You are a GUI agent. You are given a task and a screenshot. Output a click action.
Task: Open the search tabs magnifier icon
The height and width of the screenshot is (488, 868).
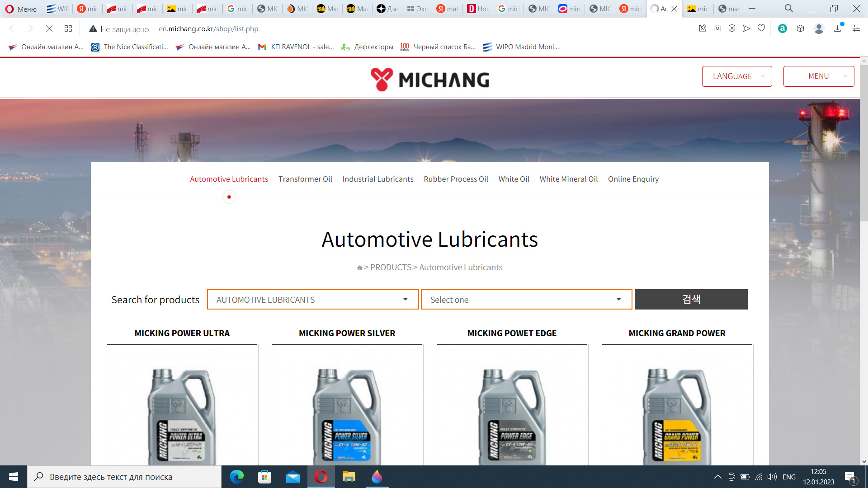pos(788,9)
